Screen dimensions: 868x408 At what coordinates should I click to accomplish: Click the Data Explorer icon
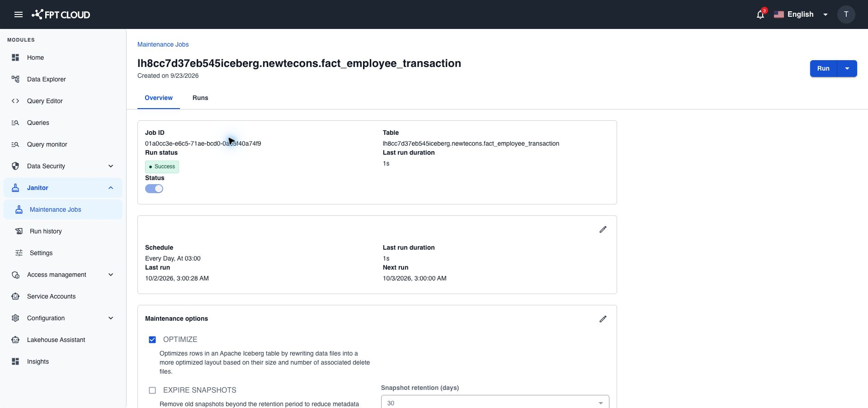[15, 79]
